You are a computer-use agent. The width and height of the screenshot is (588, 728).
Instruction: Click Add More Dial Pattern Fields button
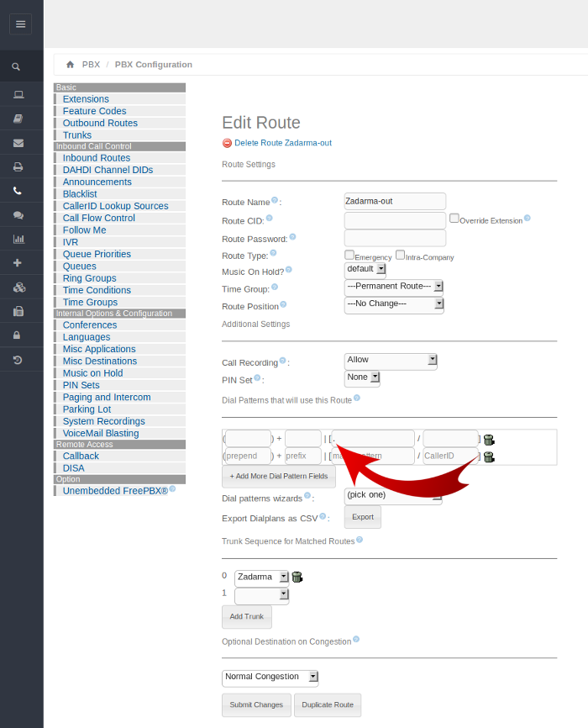278,477
